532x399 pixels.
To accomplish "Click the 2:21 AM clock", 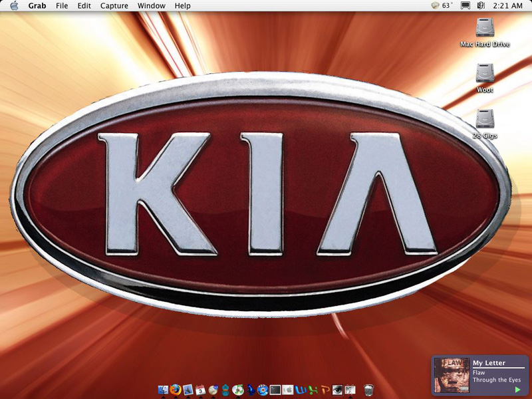I will (x=507, y=6).
